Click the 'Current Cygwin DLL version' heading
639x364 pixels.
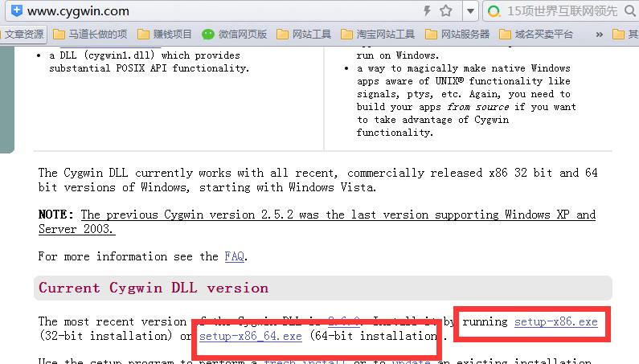tap(154, 288)
